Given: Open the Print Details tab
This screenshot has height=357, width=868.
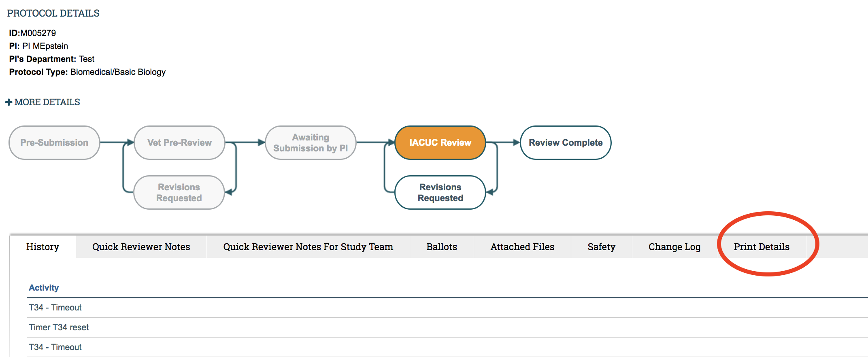Looking at the screenshot, I should tap(762, 247).
